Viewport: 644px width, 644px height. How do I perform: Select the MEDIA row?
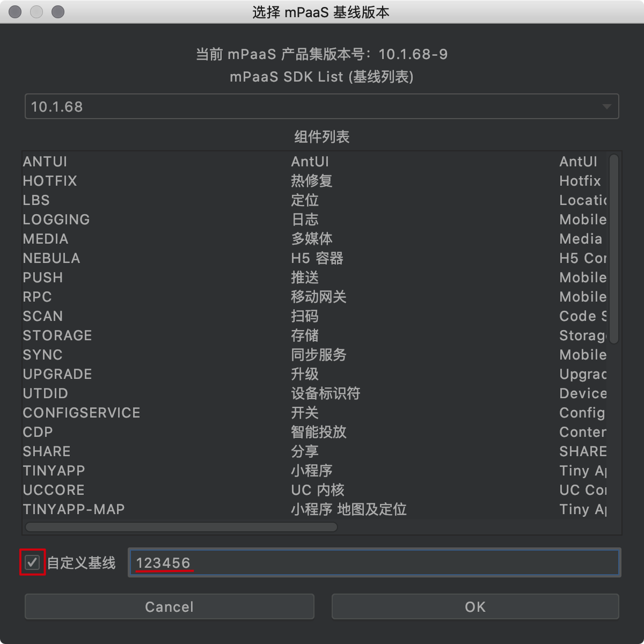tap(314, 239)
